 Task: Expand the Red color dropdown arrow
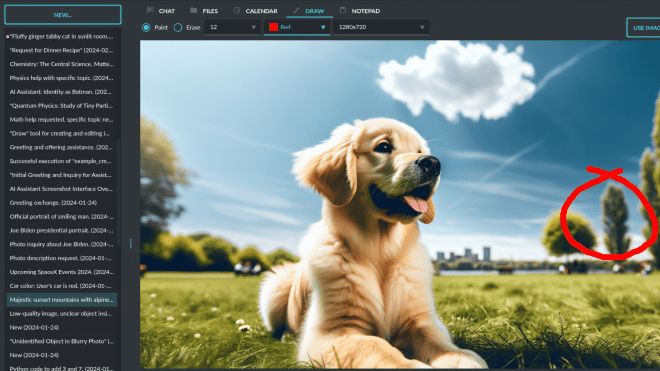coord(323,27)
